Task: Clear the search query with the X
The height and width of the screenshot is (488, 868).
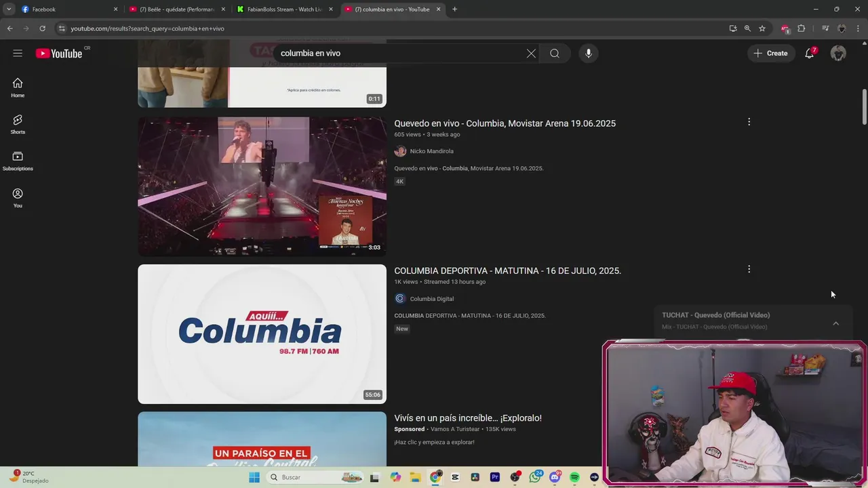Action: pyautogui.click(x=531, y=54)
